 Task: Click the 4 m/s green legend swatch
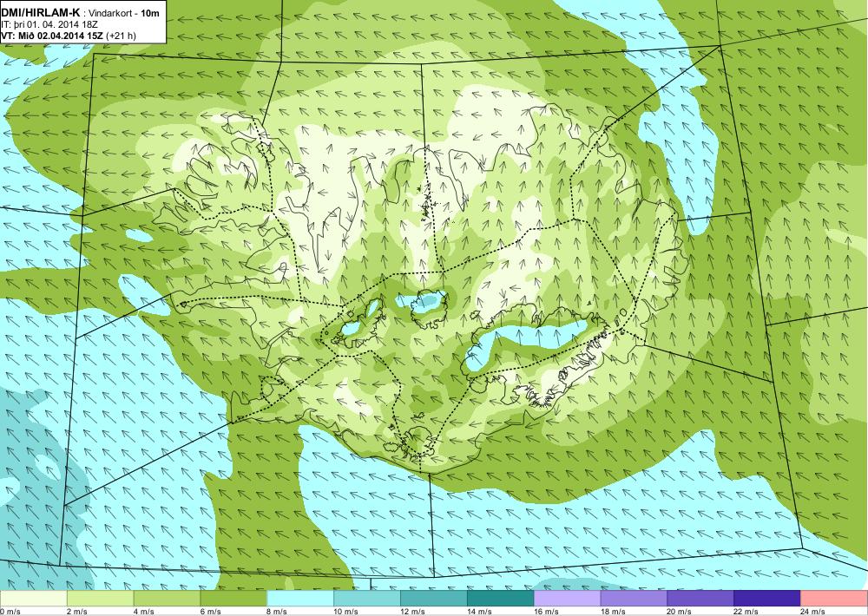(x=168, y=599)
